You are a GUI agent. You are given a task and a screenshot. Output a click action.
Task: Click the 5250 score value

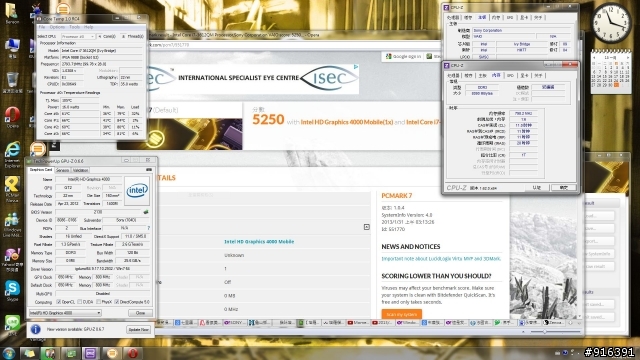click(x=268, y=120)
